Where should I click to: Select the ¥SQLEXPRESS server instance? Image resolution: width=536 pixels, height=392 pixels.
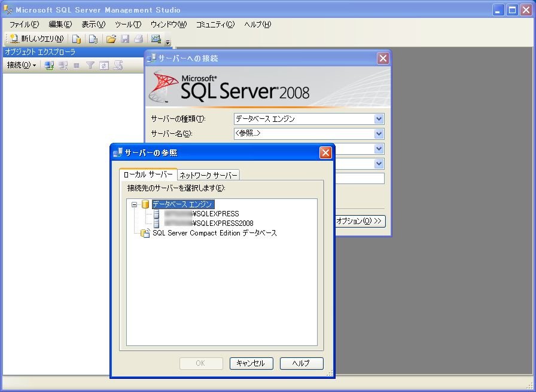[x=202, y=214]
